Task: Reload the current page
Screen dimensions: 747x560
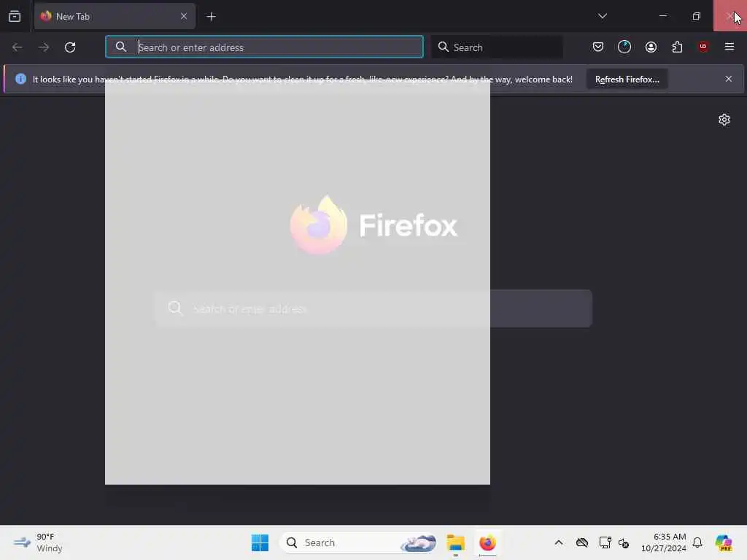Action: 70,47
